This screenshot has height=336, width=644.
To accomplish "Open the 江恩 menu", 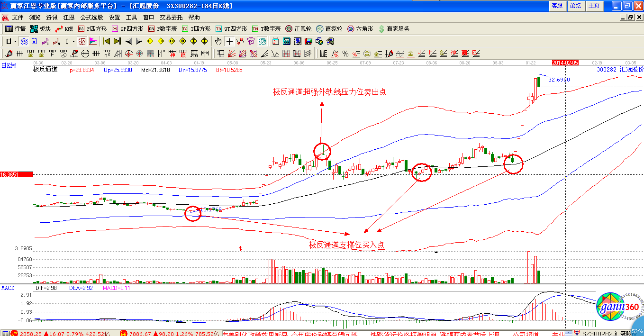I will (69, 17).
